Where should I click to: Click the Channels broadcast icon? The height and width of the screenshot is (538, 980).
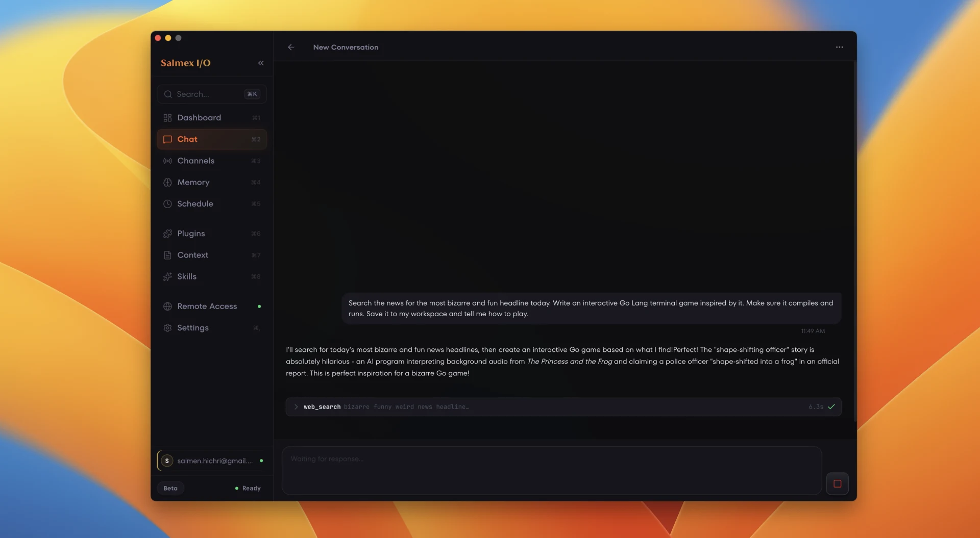click(x=167, y=161)
